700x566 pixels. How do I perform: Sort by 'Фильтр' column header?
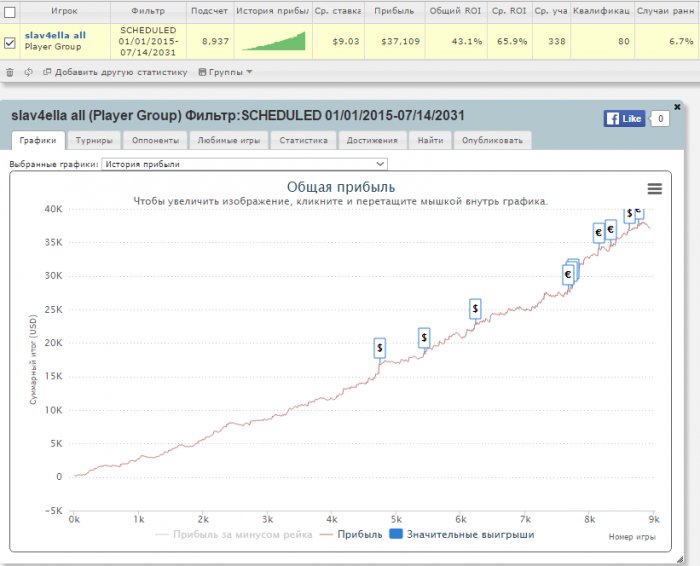pyautogui.click(x=148, y=12)
